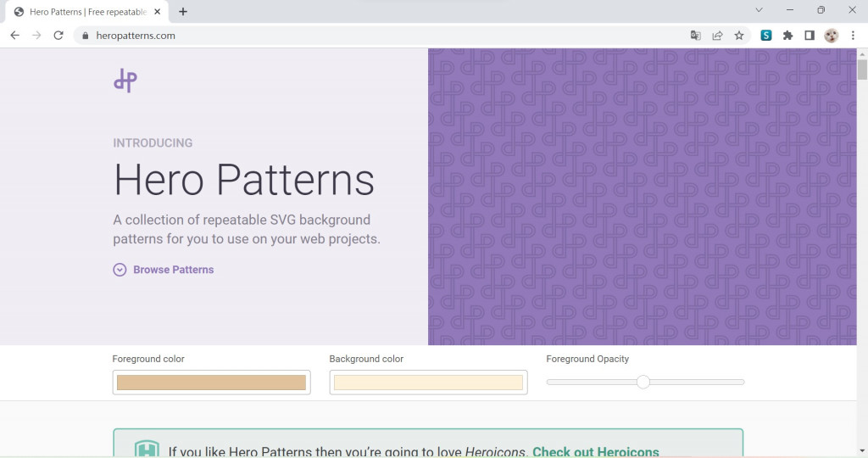Screen dimensions: 868x458
Task: Click the browser forward arrow
Action: (36, 36)
